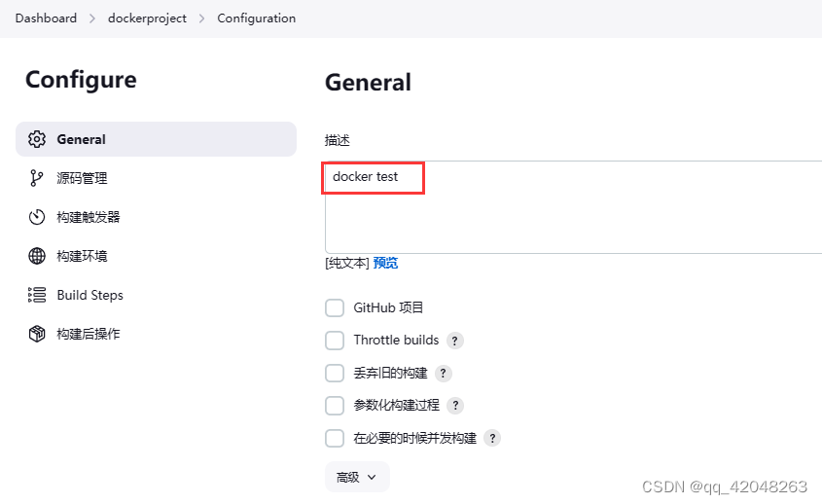Tick the 丢弃旧的构建 checkbox

click(335, 373)
